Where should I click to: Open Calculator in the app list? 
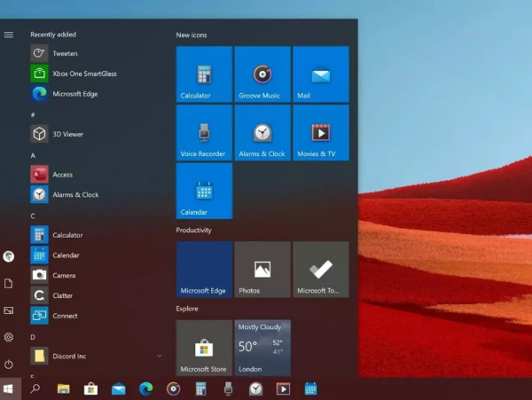(x=97, y=235)
